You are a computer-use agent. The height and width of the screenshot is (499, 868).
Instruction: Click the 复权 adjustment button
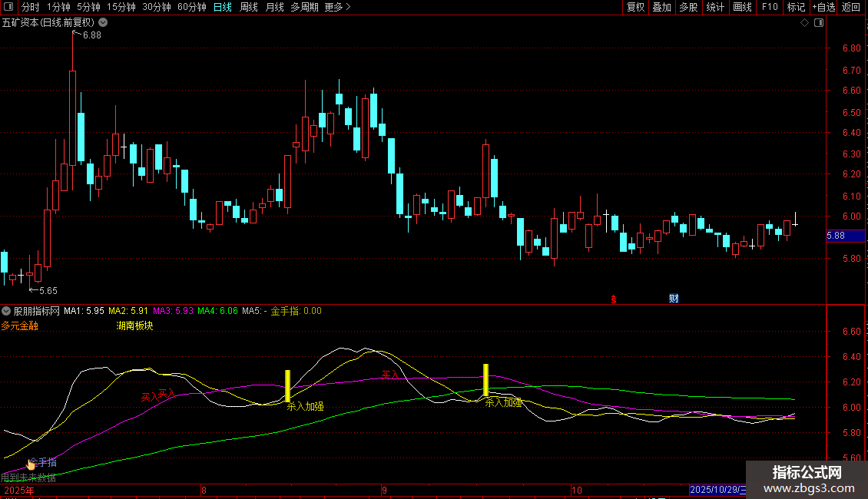[635, 7]
